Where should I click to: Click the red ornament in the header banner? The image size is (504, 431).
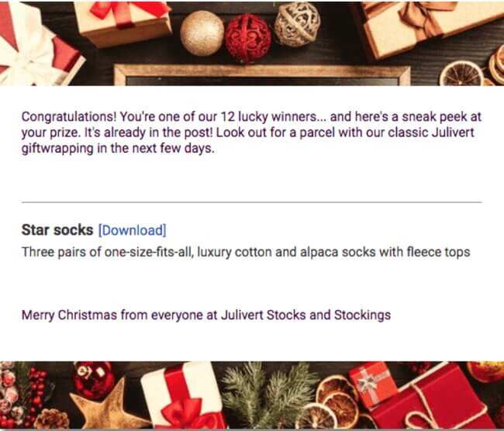(x=247, y=37)
